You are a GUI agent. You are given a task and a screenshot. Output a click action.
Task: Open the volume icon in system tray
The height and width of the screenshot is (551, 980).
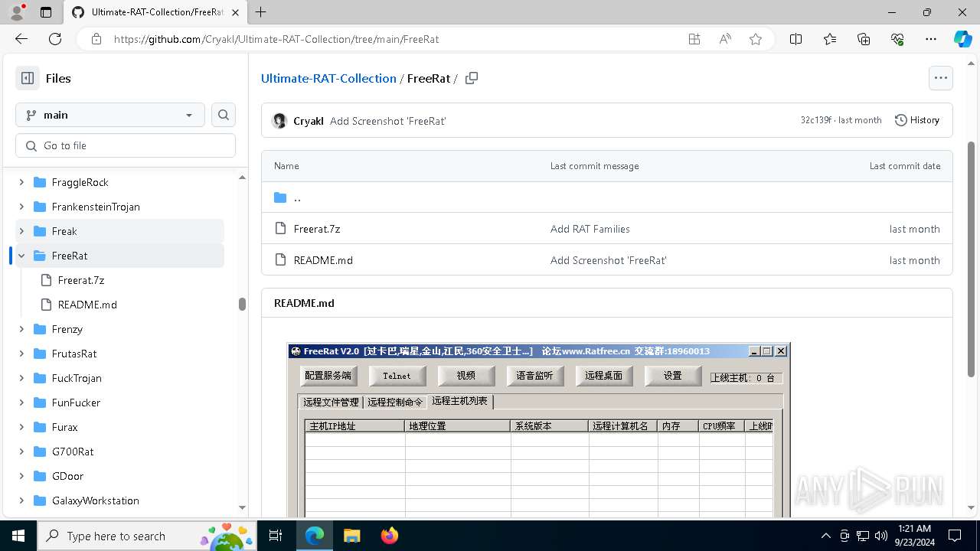pyautogui.click(x=881, y=536)
